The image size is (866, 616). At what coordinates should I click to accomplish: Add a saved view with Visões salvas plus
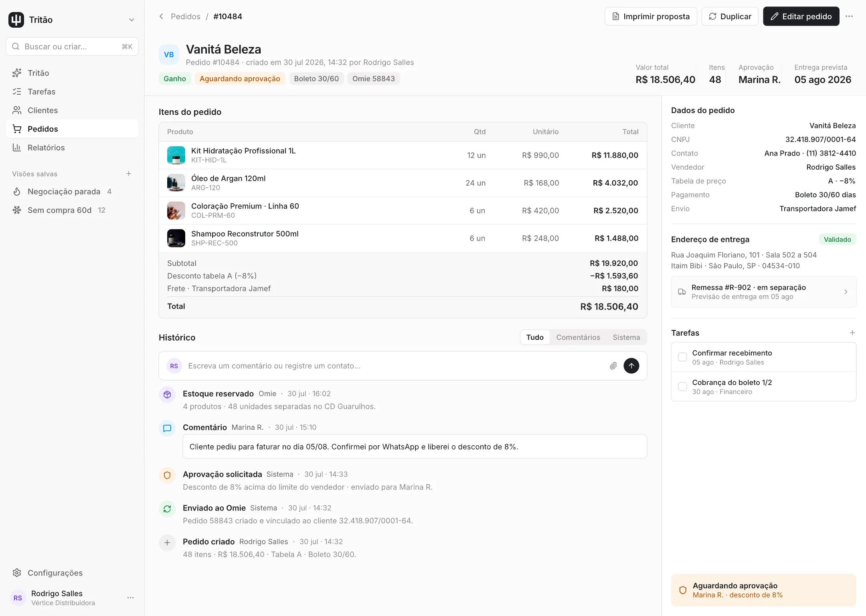[129, 174]
